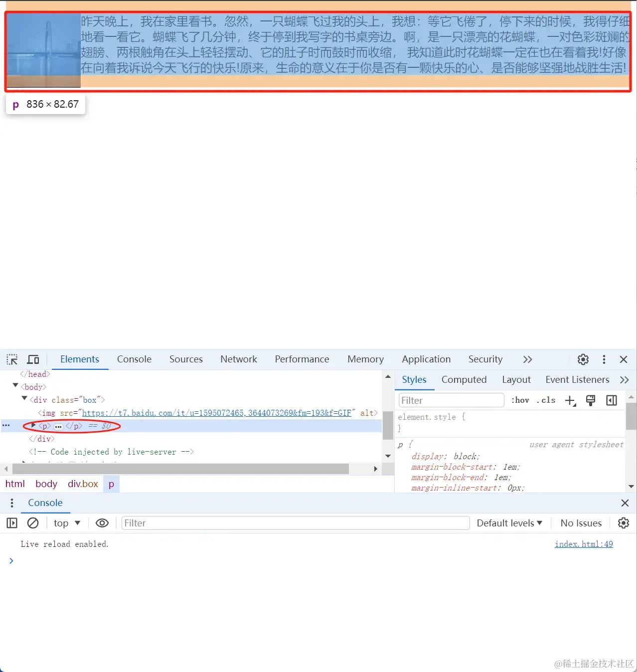
Task: Open DevTools settings gear icon
Action: pos(583,359)
